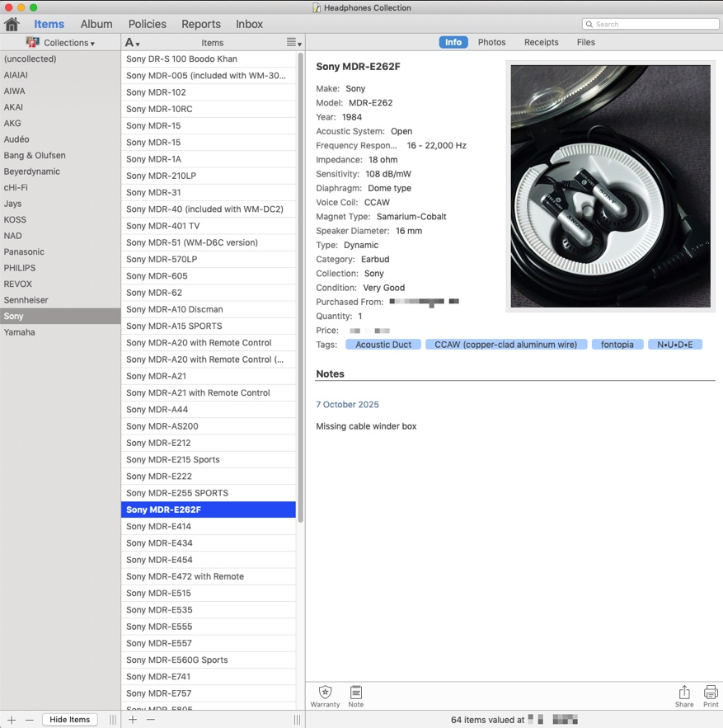Click the N•U•D•E tag
723x728 pixels.
[x=674, y=345]
